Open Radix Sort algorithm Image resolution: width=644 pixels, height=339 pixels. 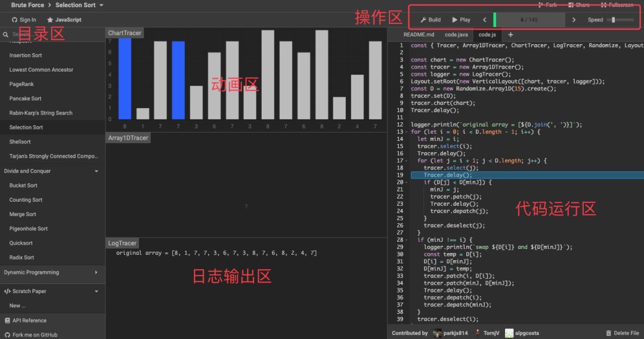52,257
